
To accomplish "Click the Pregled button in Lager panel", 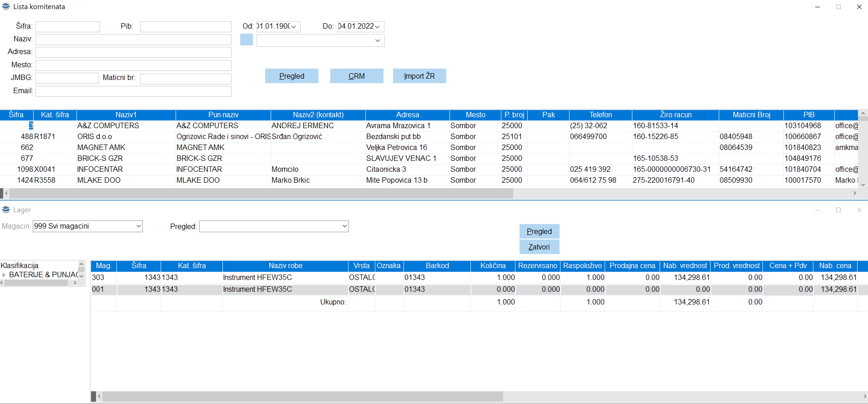I will click(539, 231).
